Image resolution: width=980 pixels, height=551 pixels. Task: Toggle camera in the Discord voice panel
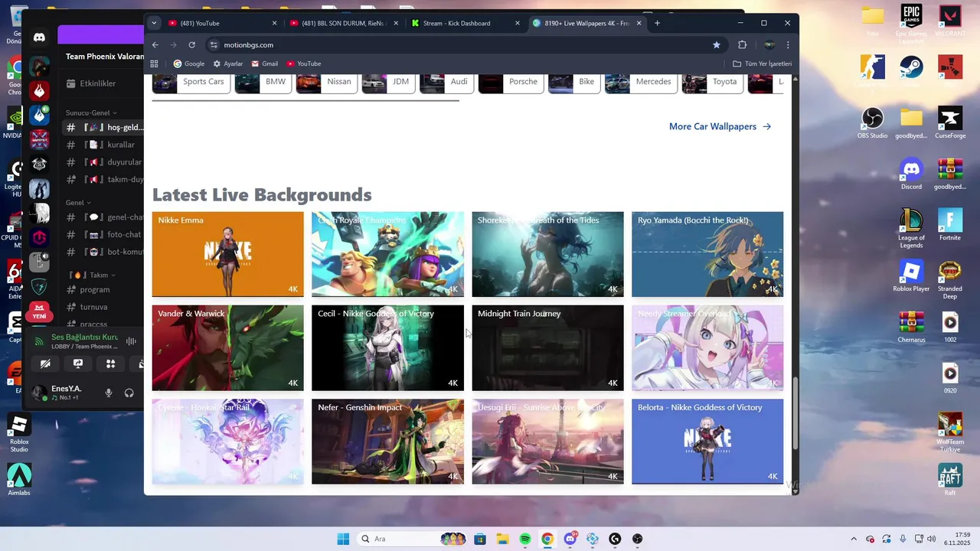point(45,364)
